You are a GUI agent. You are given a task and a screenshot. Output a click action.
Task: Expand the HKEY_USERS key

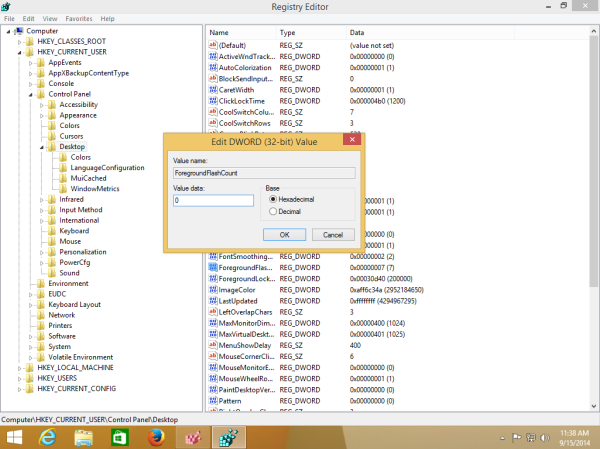tap(20, 379)
